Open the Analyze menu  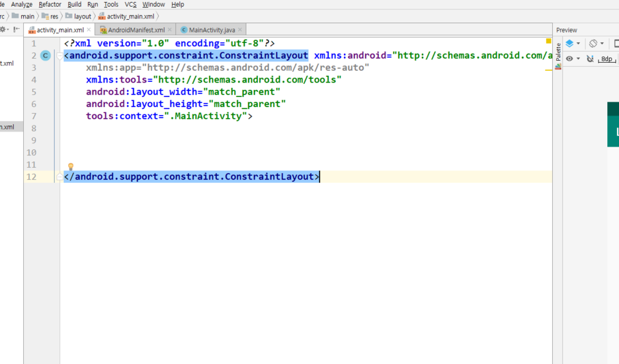click(x=22, y=5)
